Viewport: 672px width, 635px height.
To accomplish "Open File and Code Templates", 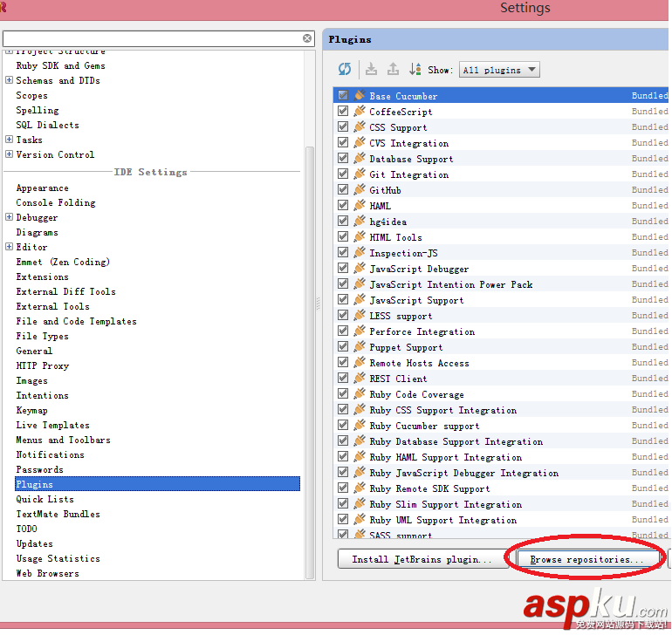I will 76,321.
